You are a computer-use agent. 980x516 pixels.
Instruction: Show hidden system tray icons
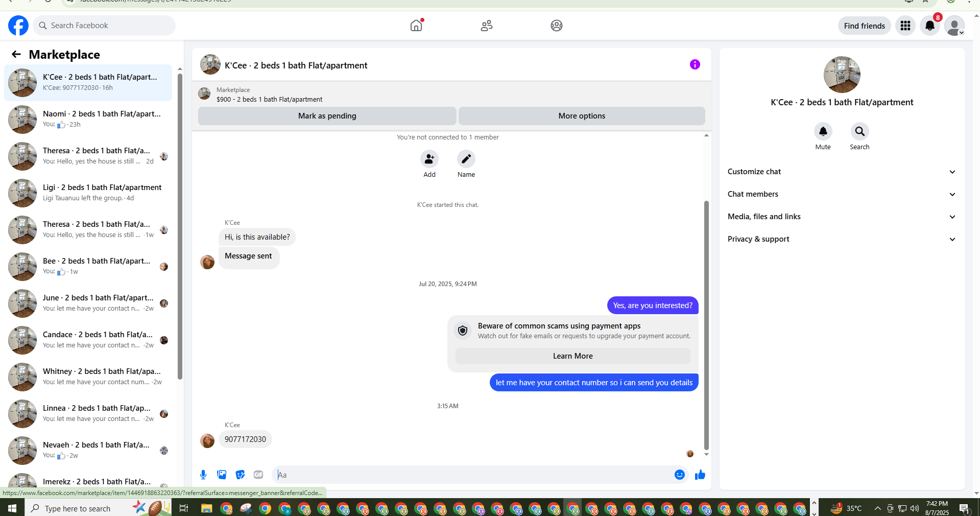click(x=877, y=508)
